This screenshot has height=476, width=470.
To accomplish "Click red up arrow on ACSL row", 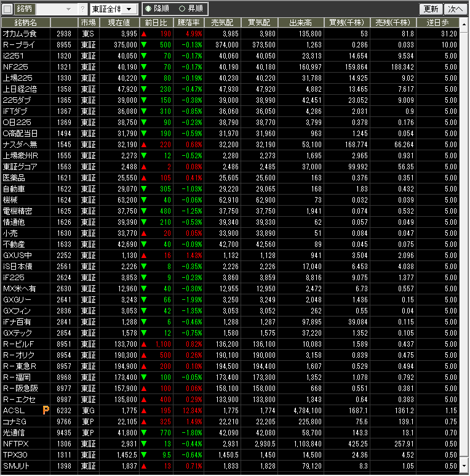I will (x=144, y=411).
